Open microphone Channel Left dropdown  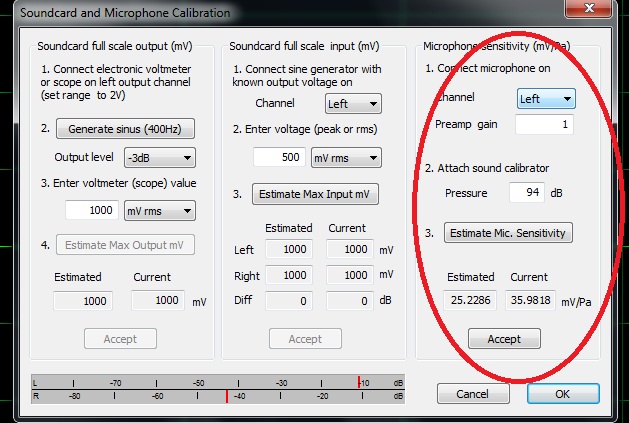(x=546, y=99)
